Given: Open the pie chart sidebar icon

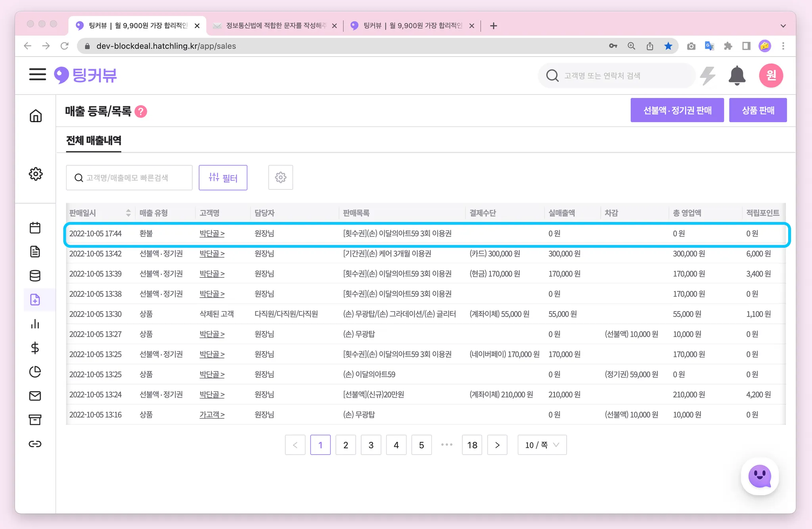Looking at the screenshot, I should [x=35, y=372].
